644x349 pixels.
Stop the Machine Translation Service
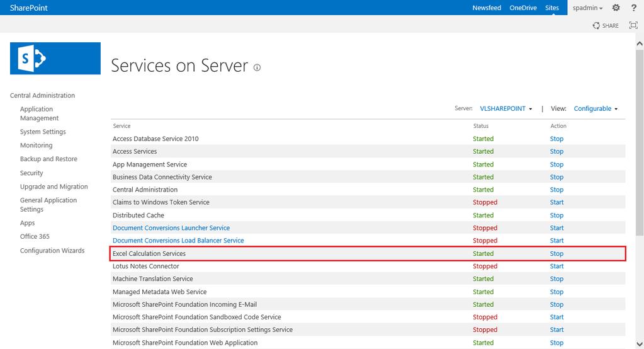point(556,278)
